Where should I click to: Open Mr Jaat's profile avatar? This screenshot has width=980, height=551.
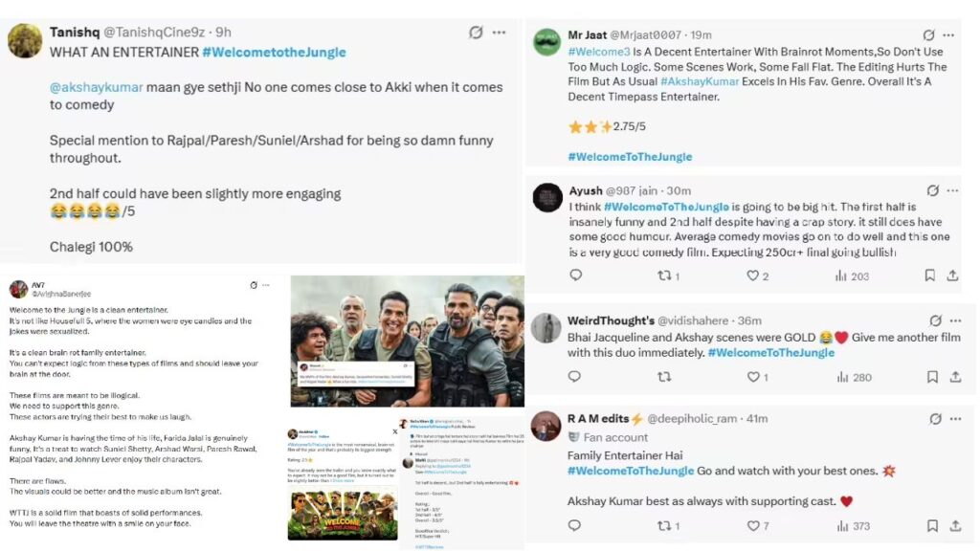pos(546,42)
